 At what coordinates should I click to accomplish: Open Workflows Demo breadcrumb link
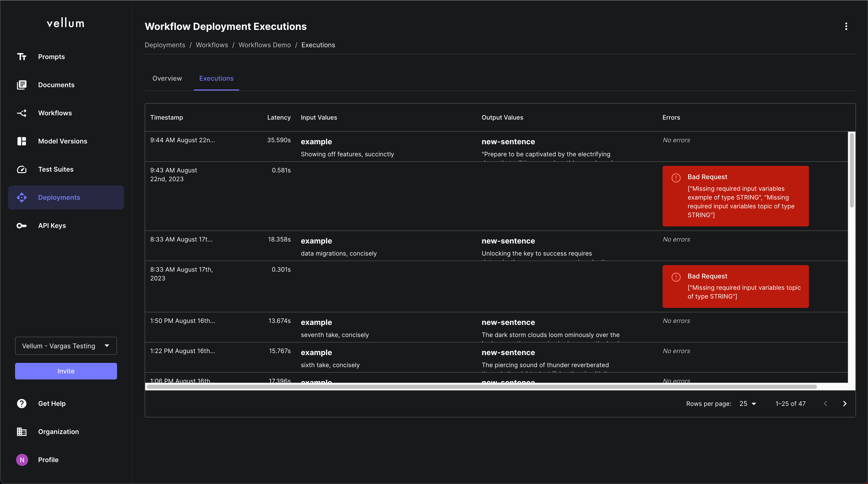264,45
